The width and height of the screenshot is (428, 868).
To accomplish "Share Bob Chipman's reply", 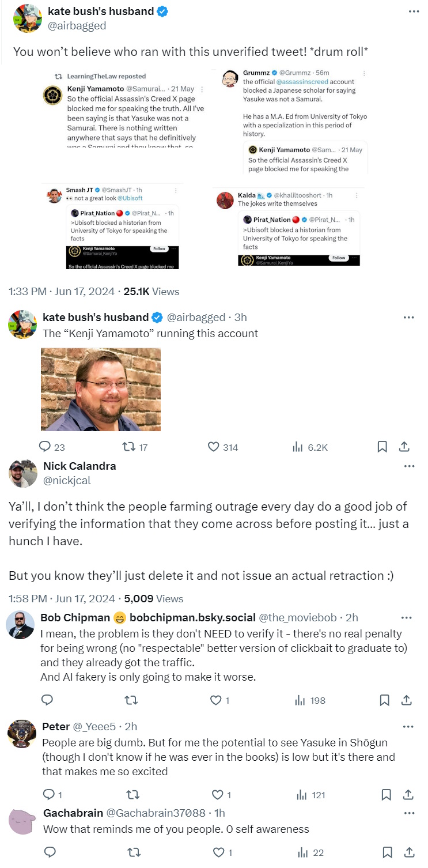I will 406,700.
